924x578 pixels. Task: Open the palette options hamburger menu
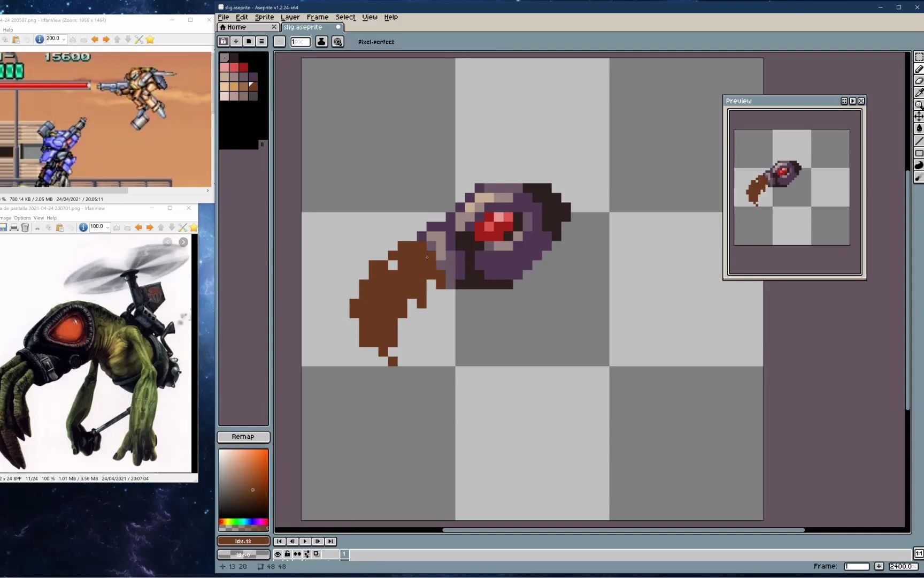(x=261, y=41)
